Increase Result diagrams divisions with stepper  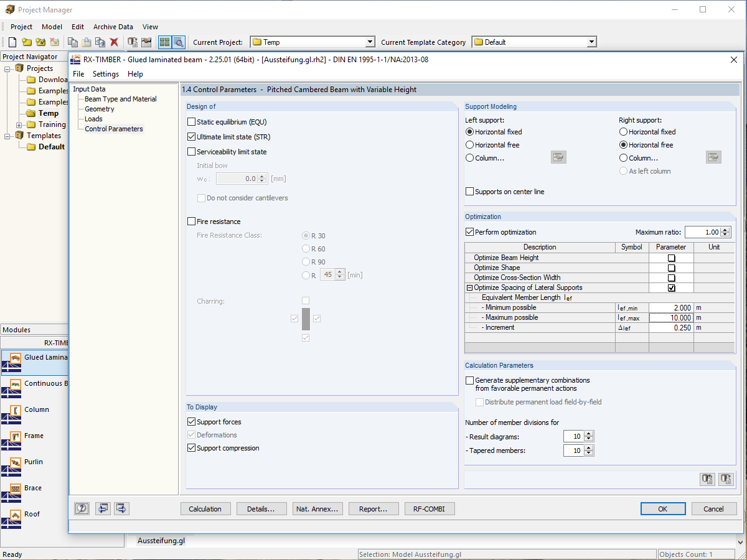click(589, 434)
